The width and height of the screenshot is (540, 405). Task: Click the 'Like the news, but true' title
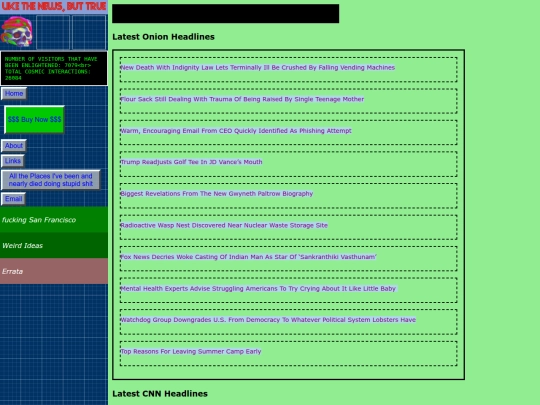[x=54, y=7]
